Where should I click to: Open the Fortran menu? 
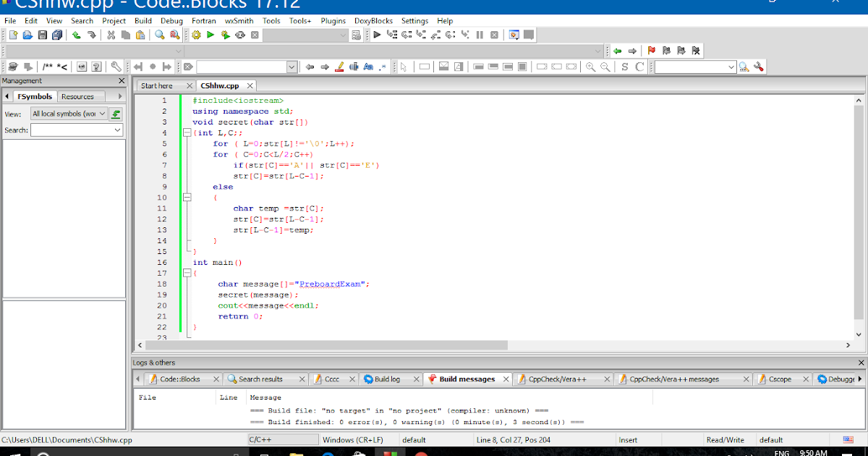tap(203, 20)
